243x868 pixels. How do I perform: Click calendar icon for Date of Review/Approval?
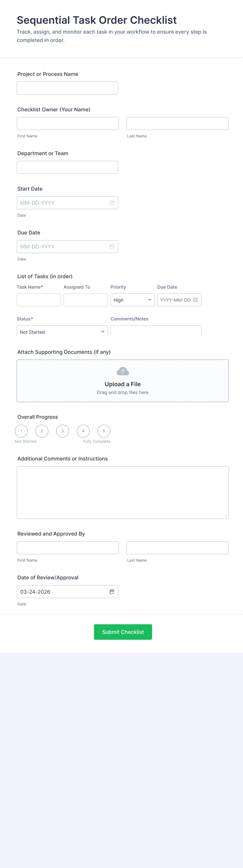pos(112,592)
